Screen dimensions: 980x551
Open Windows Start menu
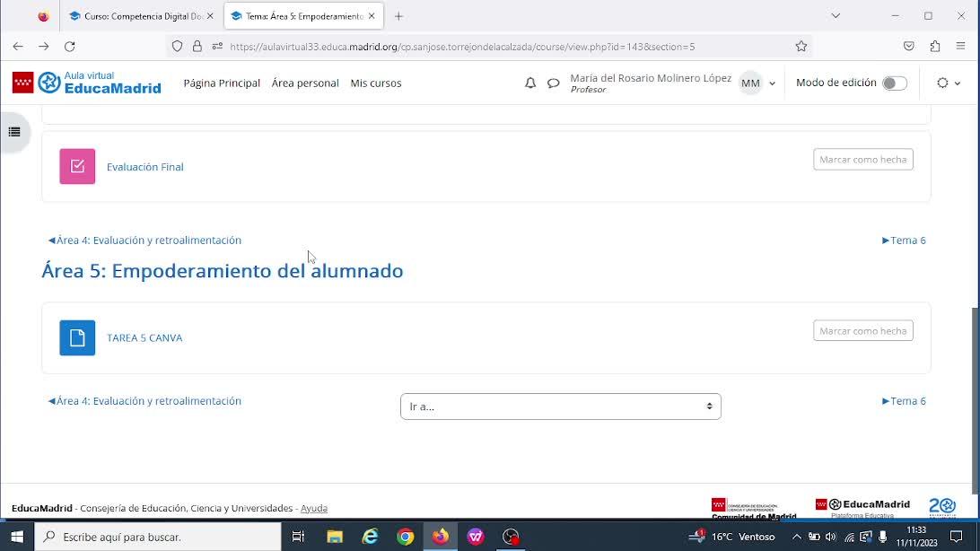pos(17,537)
